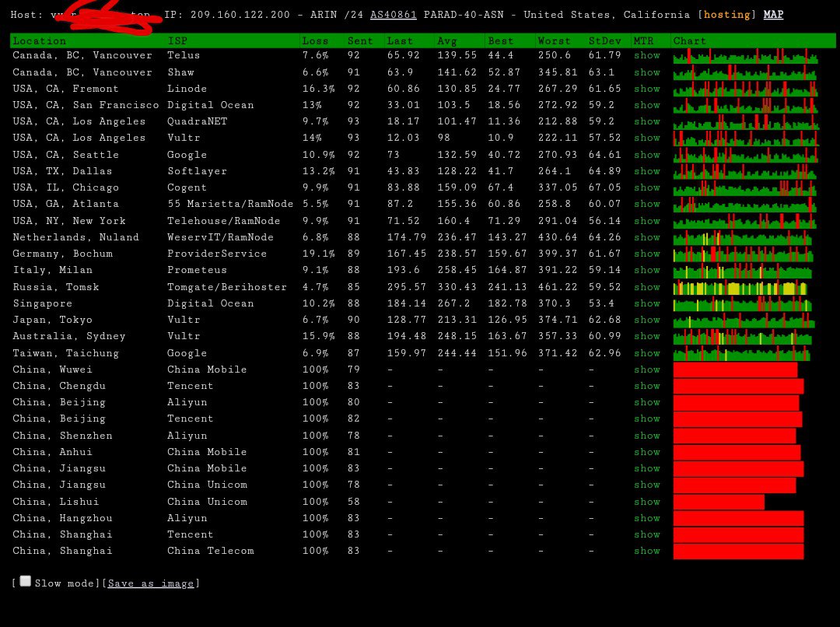Viewport: 840px width, 627px height.
Task: Show MTR for Los Angeles QuadraNET row
Action: (646, 121)
